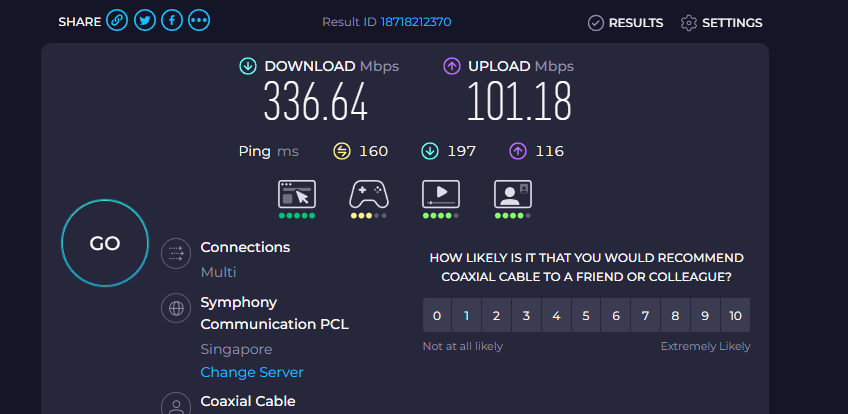
Task: Select rating 5 on recommendation scale
Action: (586, 316)
